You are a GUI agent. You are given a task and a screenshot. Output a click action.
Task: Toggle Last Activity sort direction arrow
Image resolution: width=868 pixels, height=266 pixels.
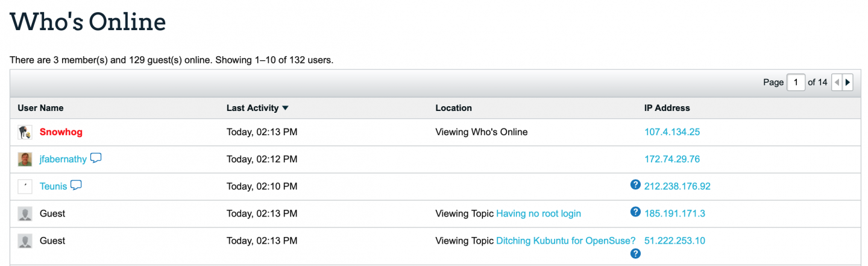coord(285,108)
